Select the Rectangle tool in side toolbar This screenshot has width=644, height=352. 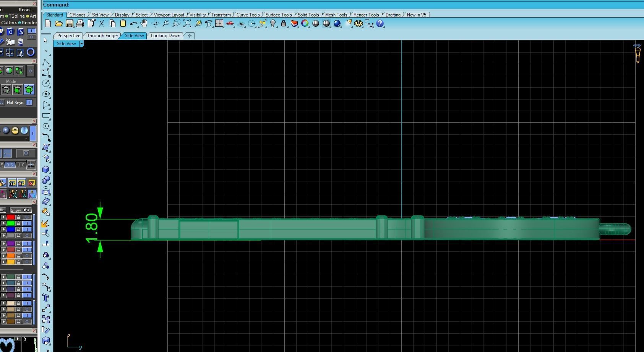tap(46, 116)
